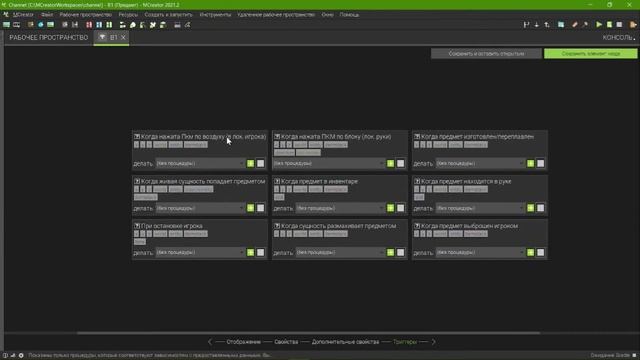The image size is (640, 360).
Task: Edit procedure button of 'Когда нажата ПКМ по воздуху'
Action: click(260, 164)
